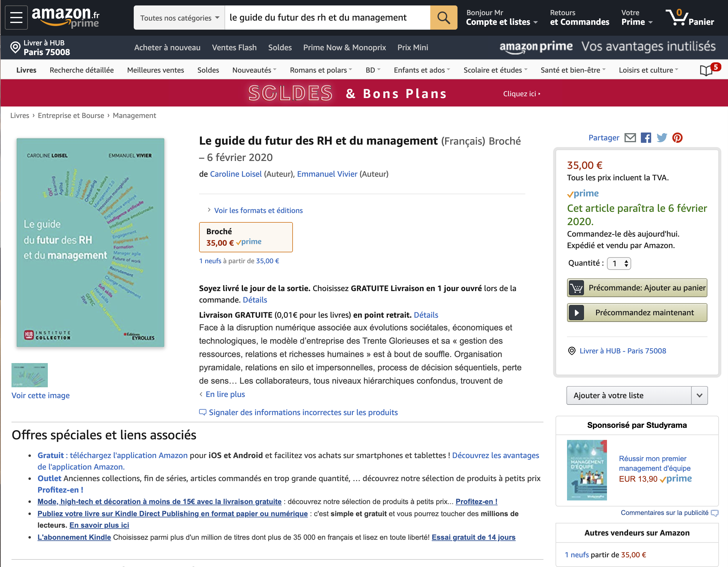
Task: Open the hamburger menu icon
Action: click(x=16, y=17)
